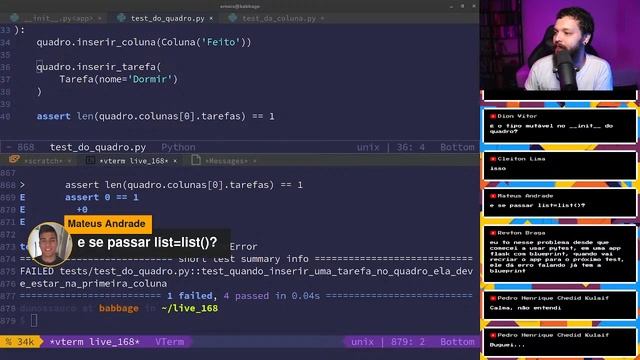Open the test_da_coluna.py tab

pyautogui.click(x=279, y=18)
